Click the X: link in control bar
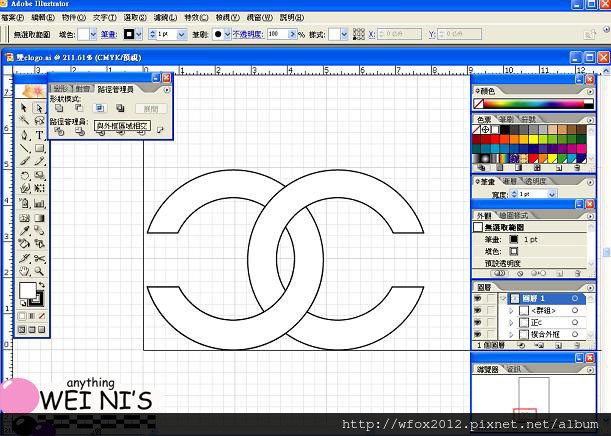611x436 pixels. tap(372, 34)
